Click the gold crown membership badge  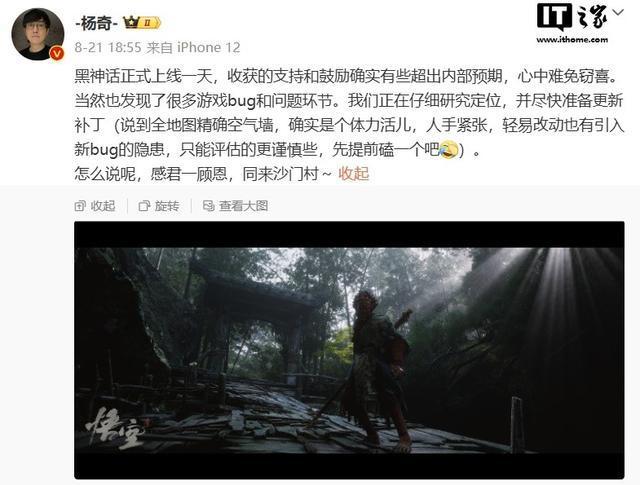tap(142, 22)
